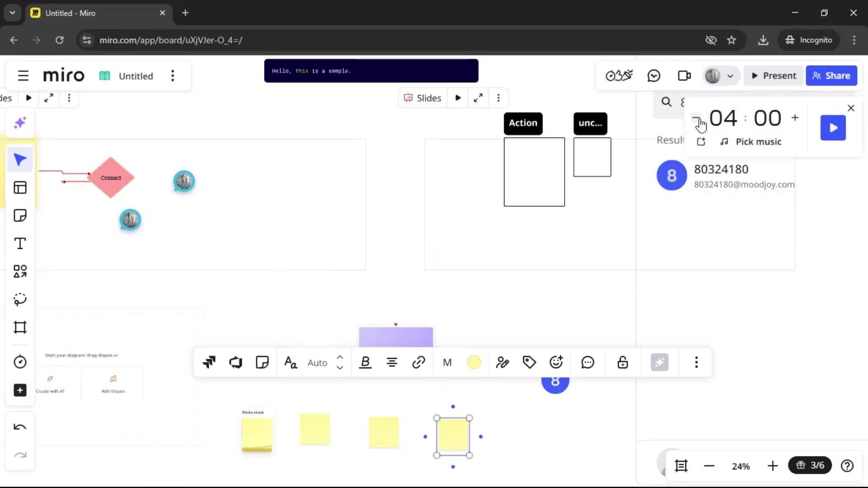Viewport: 868px width, 488px height.
Task: Open the Activities timer tool in left toolbar
Action: (x=20, y=362)
